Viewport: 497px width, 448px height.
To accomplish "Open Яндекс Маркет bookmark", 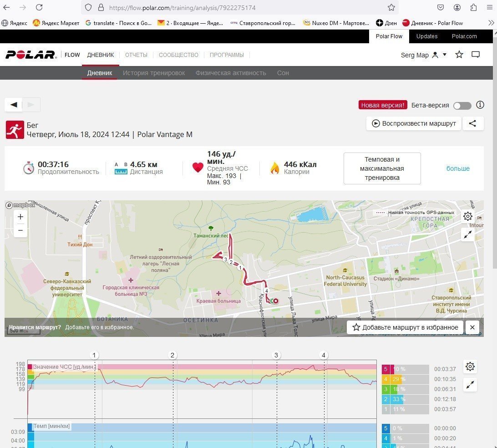I will click(x=56, y=23).
